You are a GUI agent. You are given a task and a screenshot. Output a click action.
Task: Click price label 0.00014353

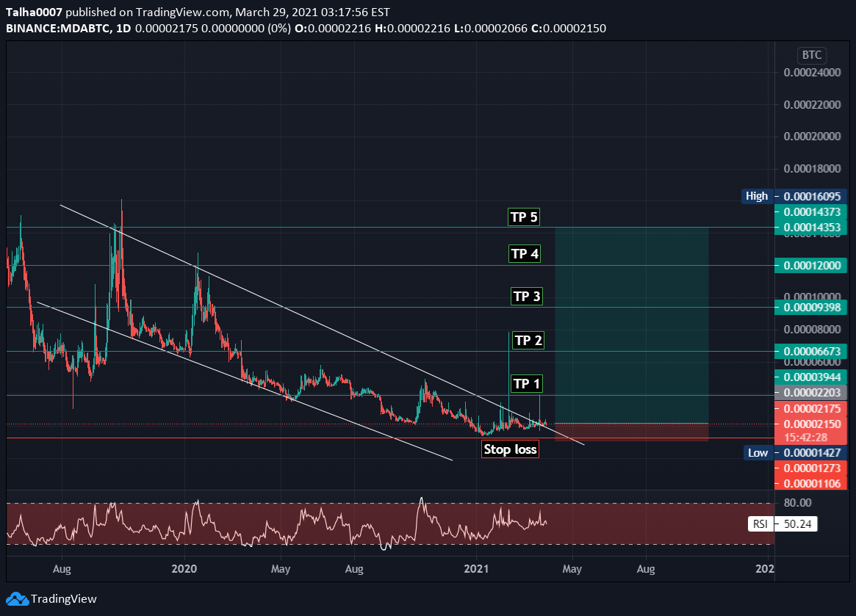point(810,228)
